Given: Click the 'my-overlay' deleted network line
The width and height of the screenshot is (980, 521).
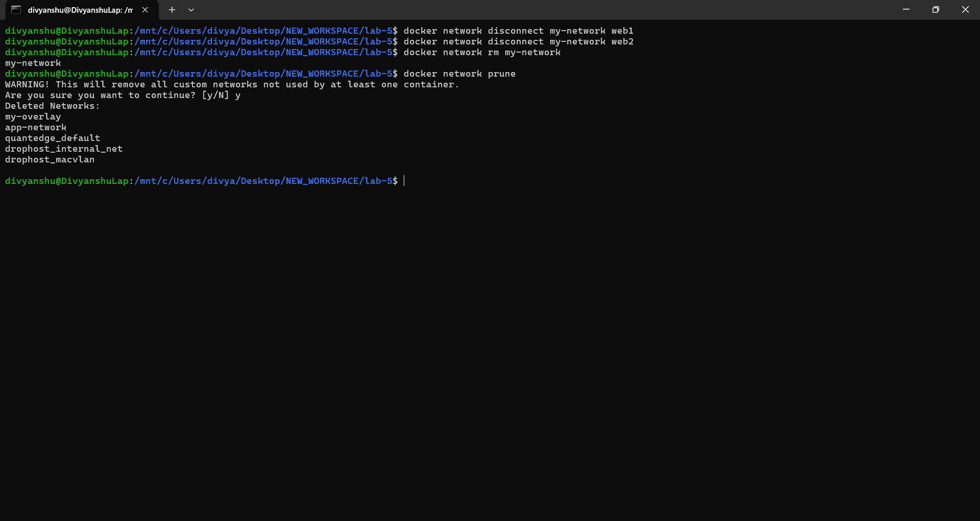Looking at the screenshot, I should pyautogui.click(x=33, y=117).
